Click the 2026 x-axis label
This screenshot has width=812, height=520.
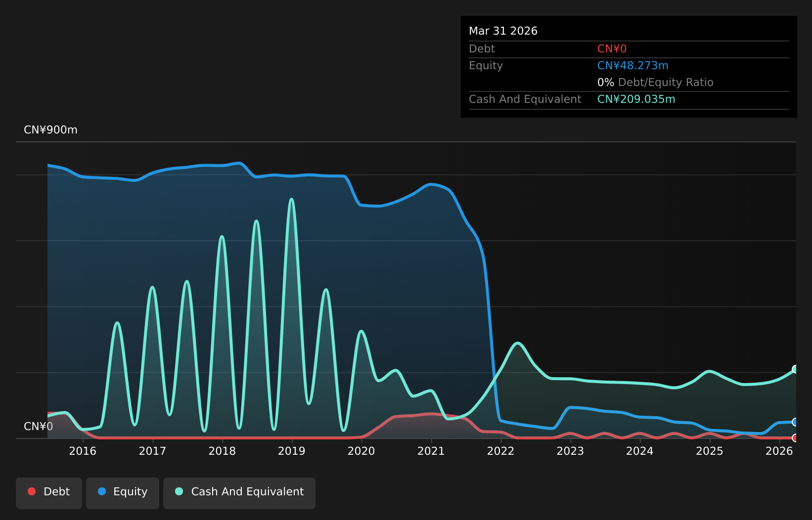tap(779, 451)
